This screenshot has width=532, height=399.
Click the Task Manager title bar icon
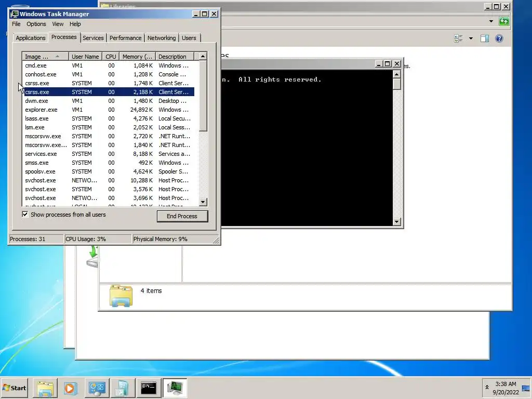[14, 14]
